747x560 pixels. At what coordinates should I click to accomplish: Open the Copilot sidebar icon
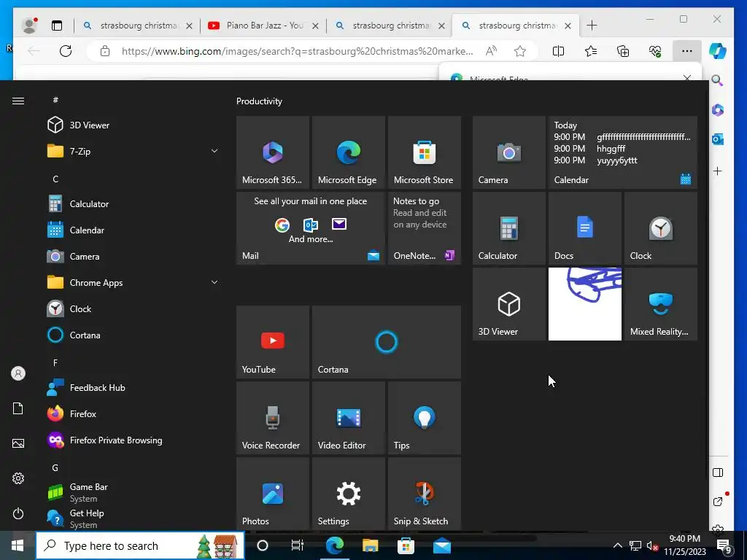[x=718, y=51]
